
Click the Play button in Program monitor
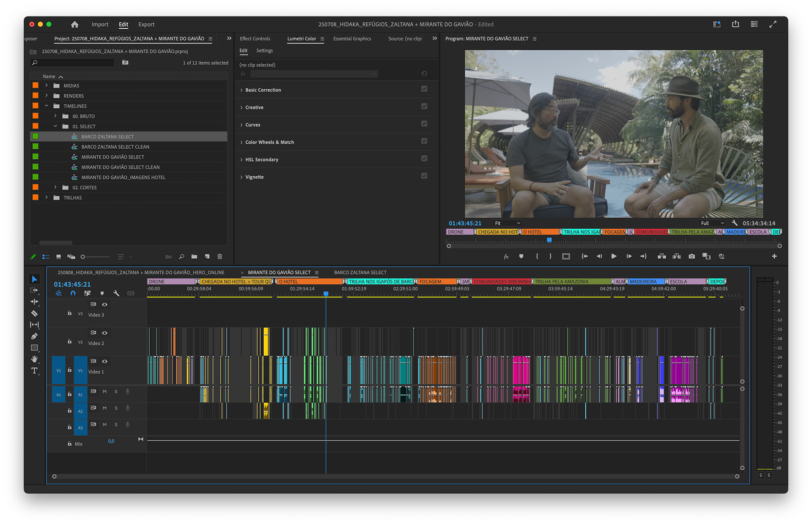point(614,256)
